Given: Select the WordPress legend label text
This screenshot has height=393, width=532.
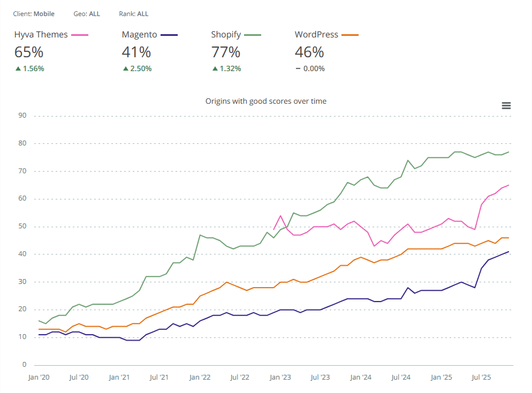Looking at the screenshot, I should click(316, 34).
